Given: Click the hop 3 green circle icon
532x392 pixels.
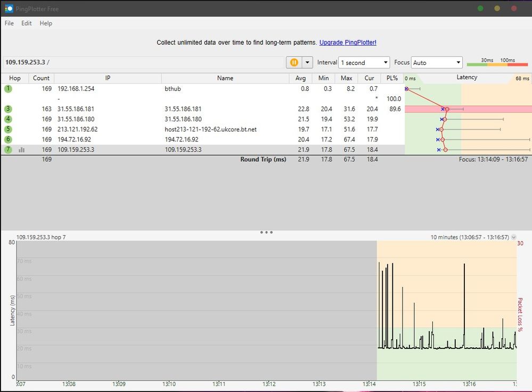Looking at the screenshot, I should [8, 109].
